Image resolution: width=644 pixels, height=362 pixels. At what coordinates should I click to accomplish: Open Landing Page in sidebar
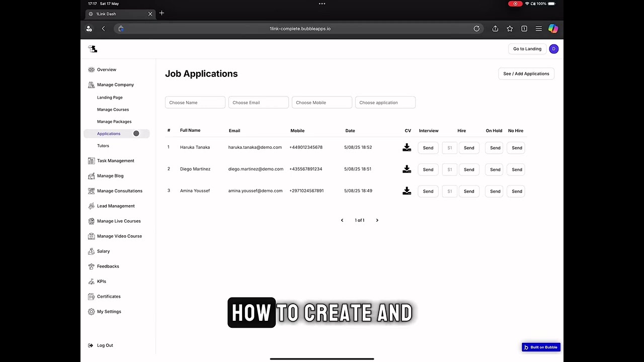(110, 98)
